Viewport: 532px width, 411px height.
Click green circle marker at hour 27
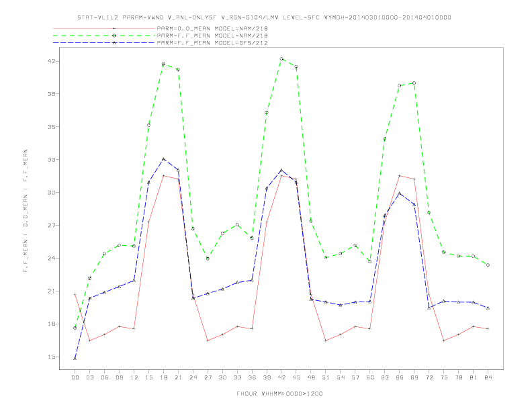(208, 259)
